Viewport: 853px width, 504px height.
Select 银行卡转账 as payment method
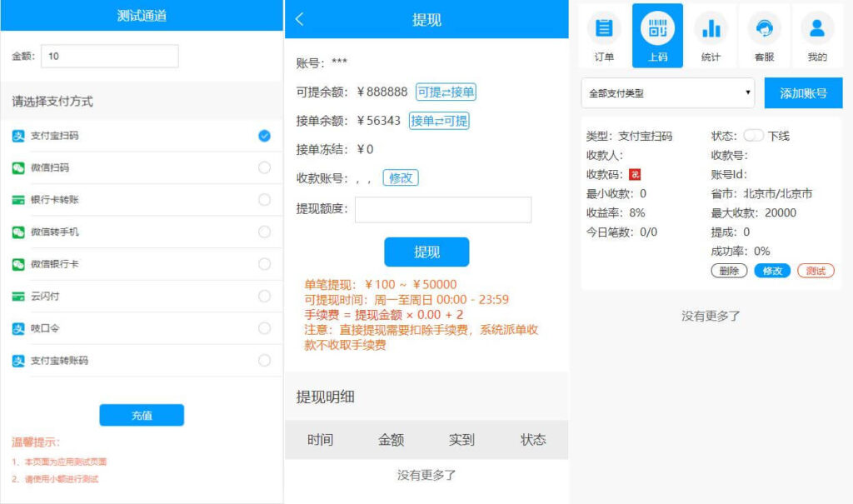tap(265, 200)
